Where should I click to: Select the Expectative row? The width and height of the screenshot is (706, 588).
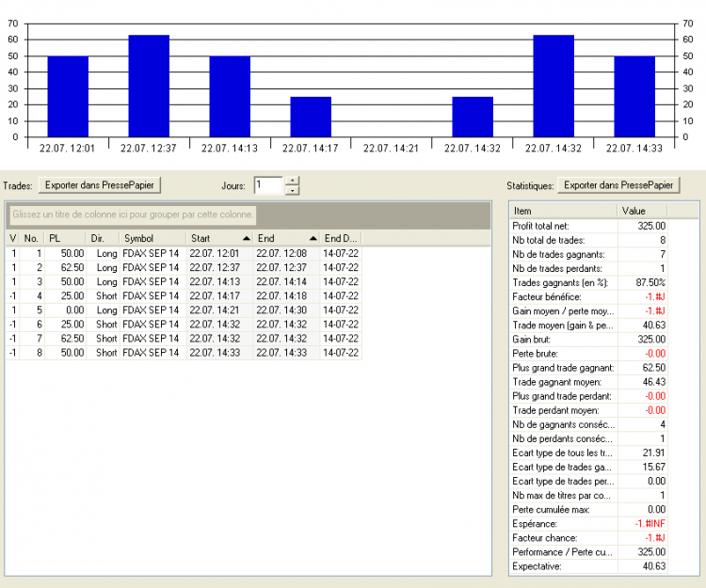[588, 566]
